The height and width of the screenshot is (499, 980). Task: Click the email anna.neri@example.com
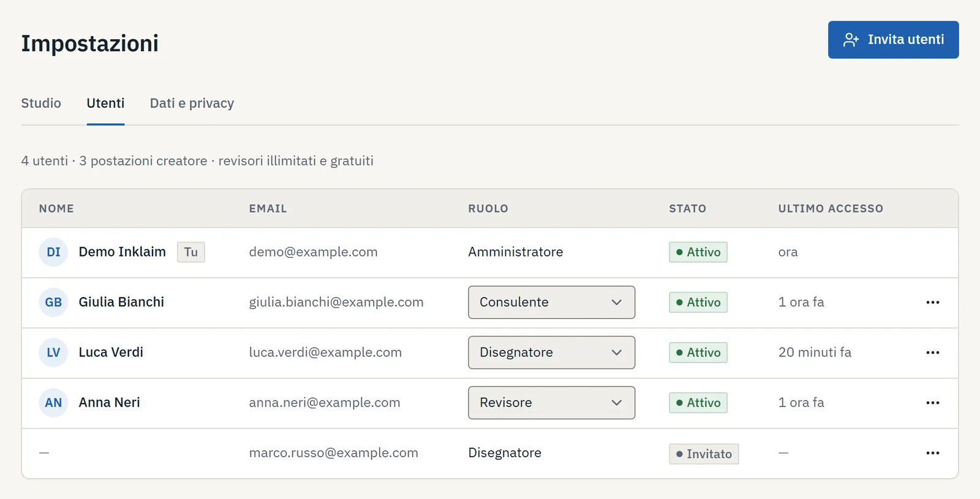pyautogui.click(x=325, y=403)
